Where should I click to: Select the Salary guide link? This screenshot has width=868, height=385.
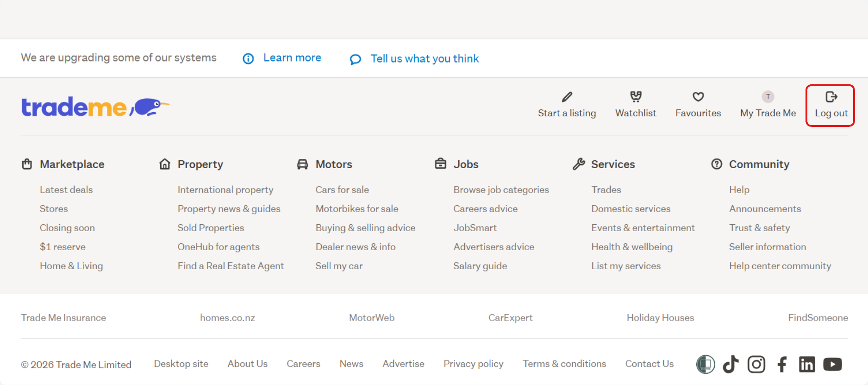point(480,266)
